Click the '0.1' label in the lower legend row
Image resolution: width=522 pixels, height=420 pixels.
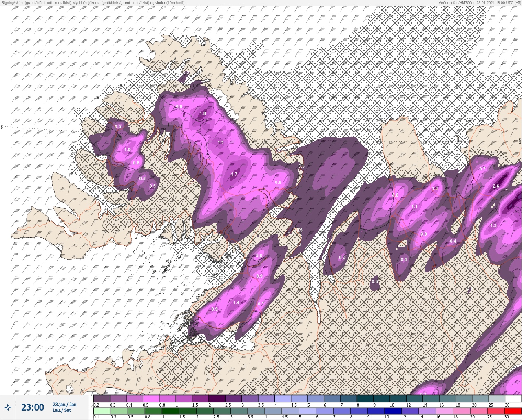pyautogui.click(x=96, y=417)
